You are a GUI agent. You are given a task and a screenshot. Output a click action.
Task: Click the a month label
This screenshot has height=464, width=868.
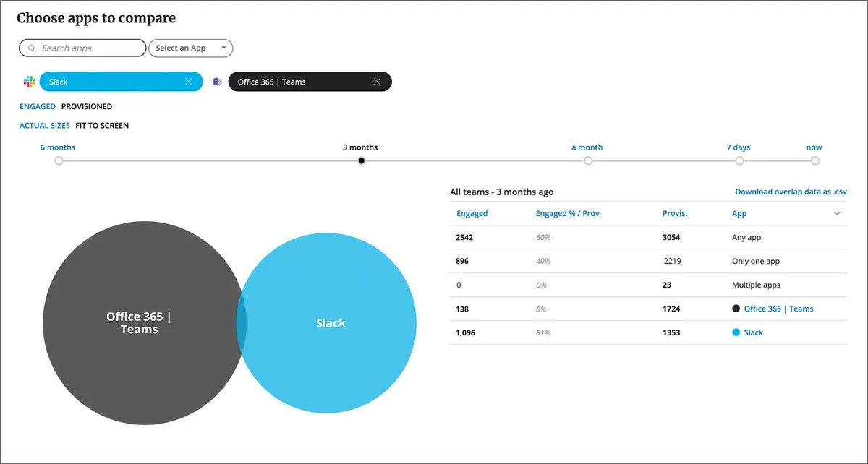click(x=587, y=147)
